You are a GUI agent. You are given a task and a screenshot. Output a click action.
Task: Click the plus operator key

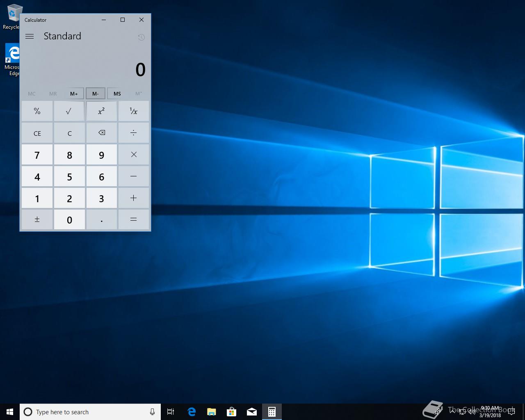(133, 198)
